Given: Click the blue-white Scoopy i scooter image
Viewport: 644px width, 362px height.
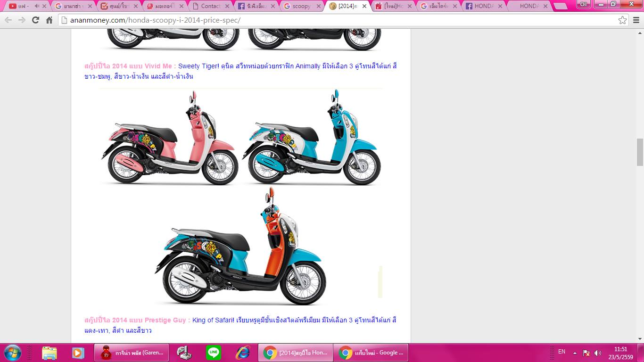Looking at the screenshot, I should (x=312, y=137).
